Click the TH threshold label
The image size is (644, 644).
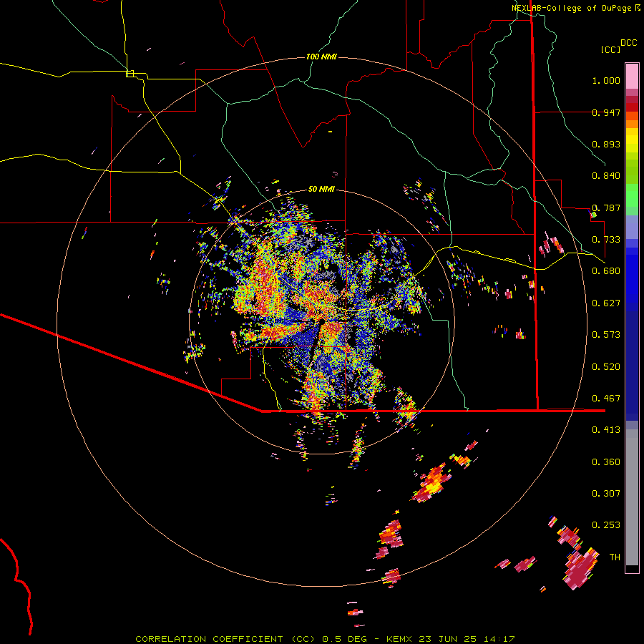coord(615,557)
